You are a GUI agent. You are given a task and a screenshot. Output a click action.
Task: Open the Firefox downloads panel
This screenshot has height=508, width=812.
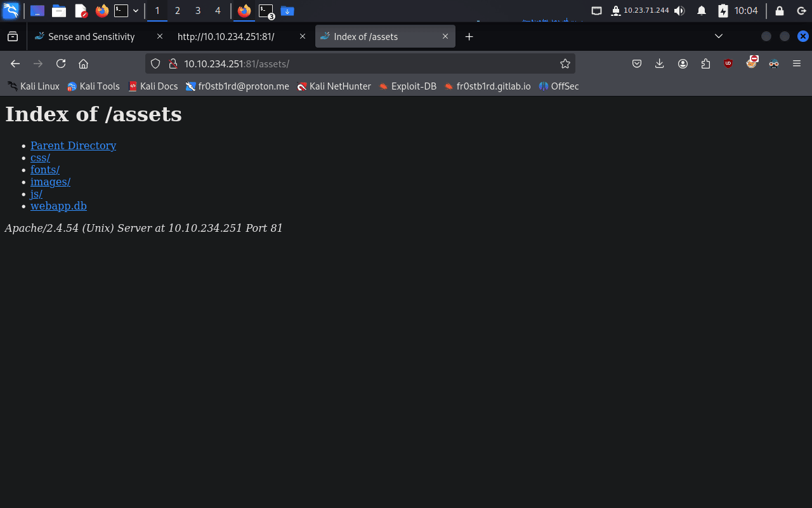(660, 63)
